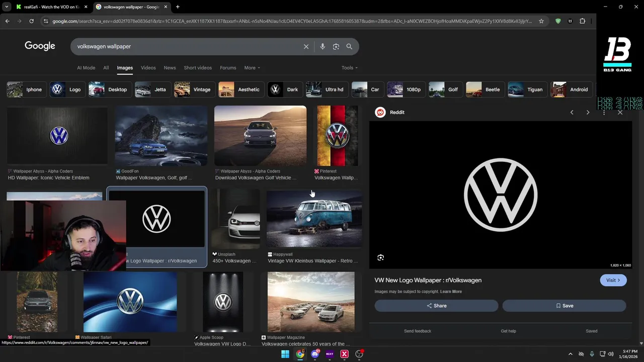Open the Forums results tab

point(228,68)
